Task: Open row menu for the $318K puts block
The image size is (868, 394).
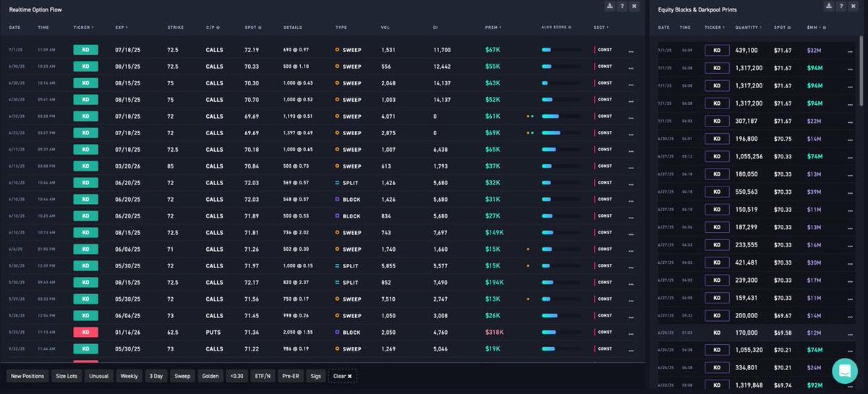Action: 631,333
